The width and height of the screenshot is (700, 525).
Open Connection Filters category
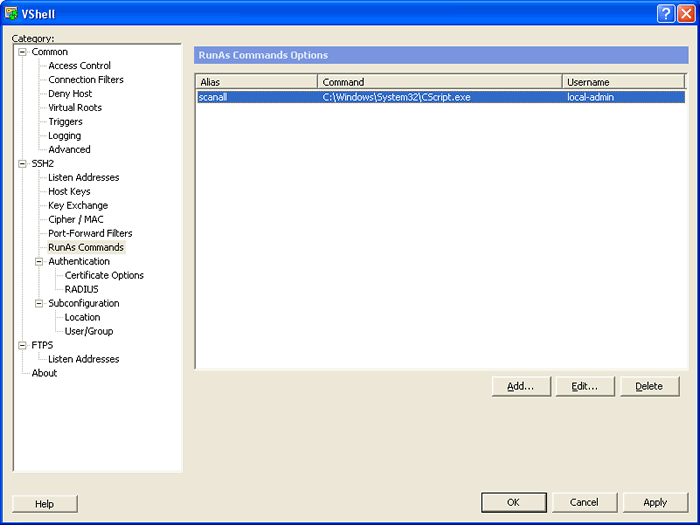coord(86,79)
